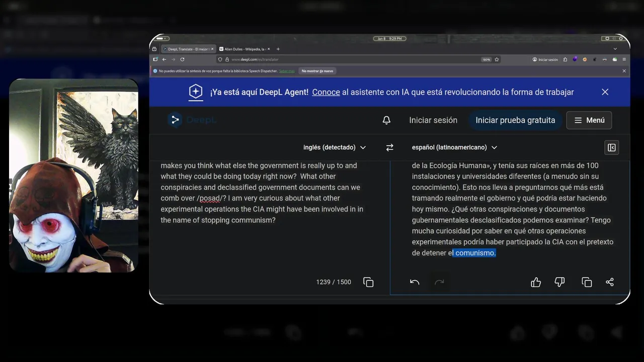Screen dimensions: 644x362
Task: Click the undo arrow under translation
Action: 415,282
